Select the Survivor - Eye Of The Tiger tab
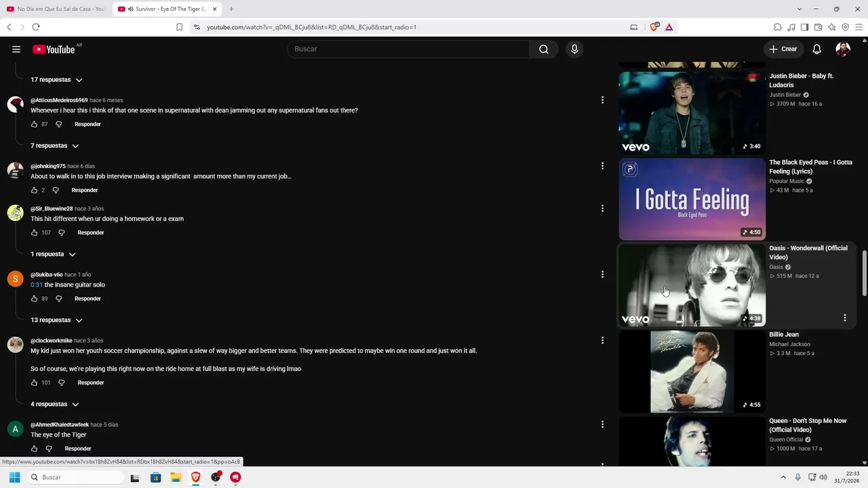The image size is (868, 488). [166, 9]
